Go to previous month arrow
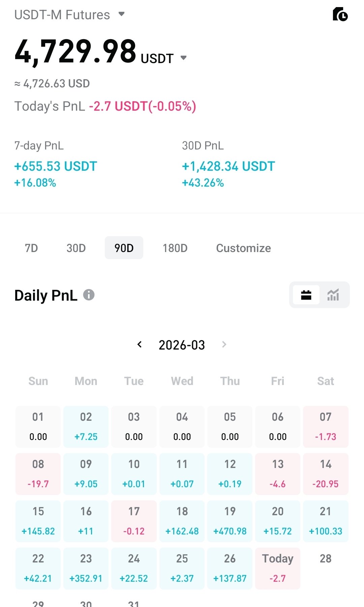364x607 pixels. (140, 344)
